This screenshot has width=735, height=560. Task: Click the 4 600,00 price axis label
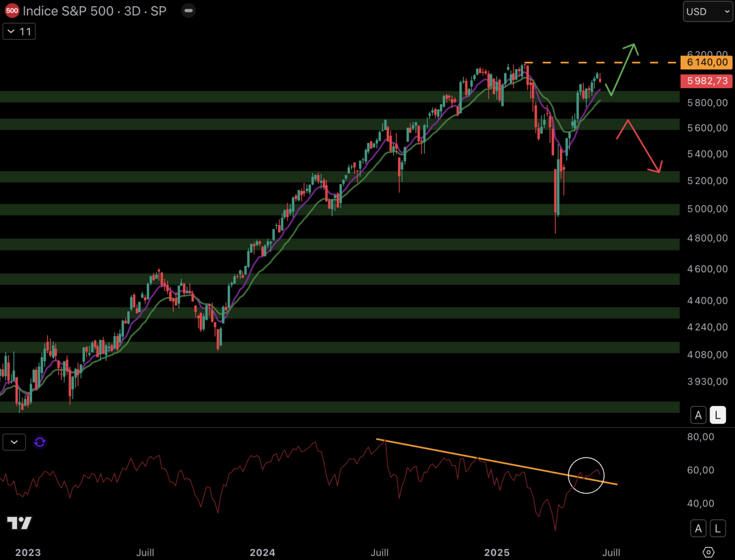[x=708, y=269]
